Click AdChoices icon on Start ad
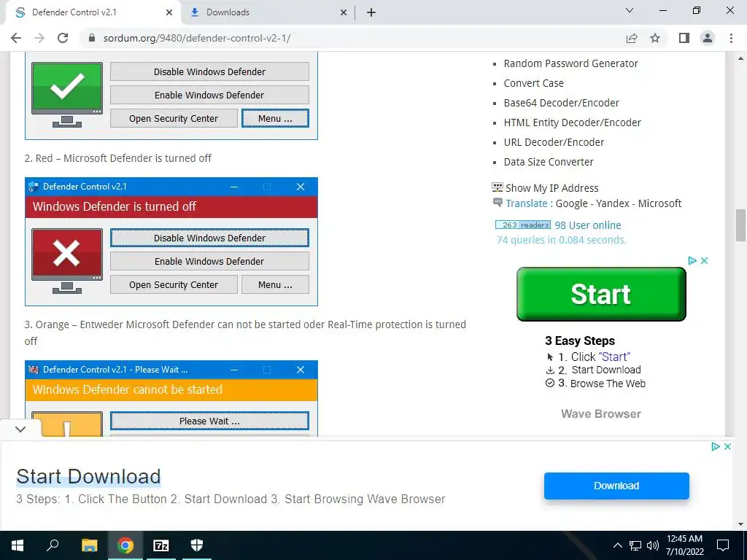This screenshot has height=560, width=747. pos(692,260)
